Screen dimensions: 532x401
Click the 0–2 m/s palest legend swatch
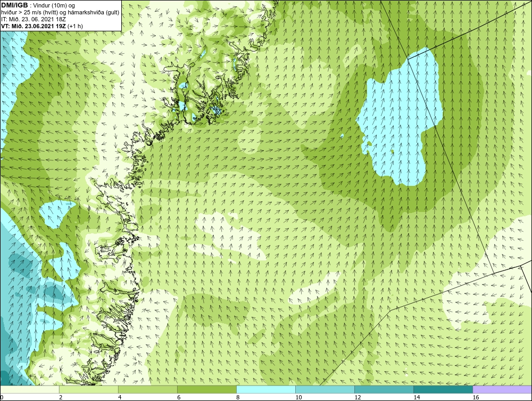pos(29,389)
